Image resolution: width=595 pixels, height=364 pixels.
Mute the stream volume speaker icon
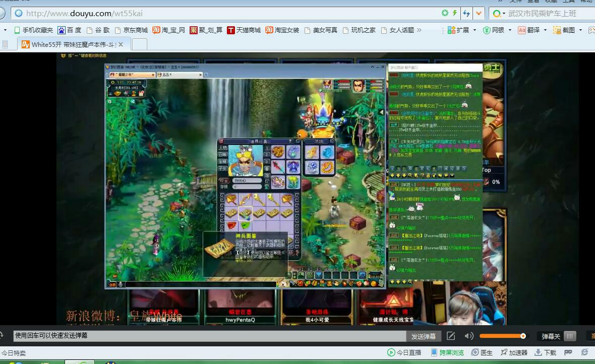pyautogui.click(x=469, y=336)
